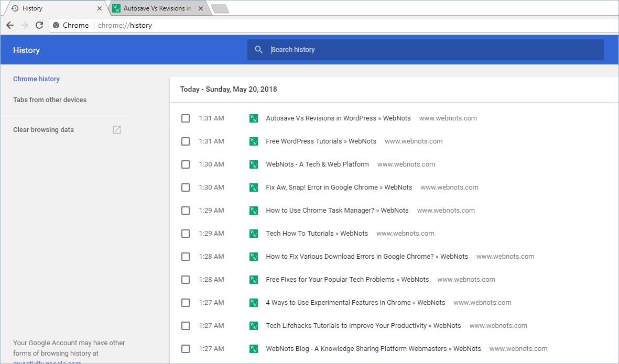Click the browser forward arrow button

(x=25, y=25)
